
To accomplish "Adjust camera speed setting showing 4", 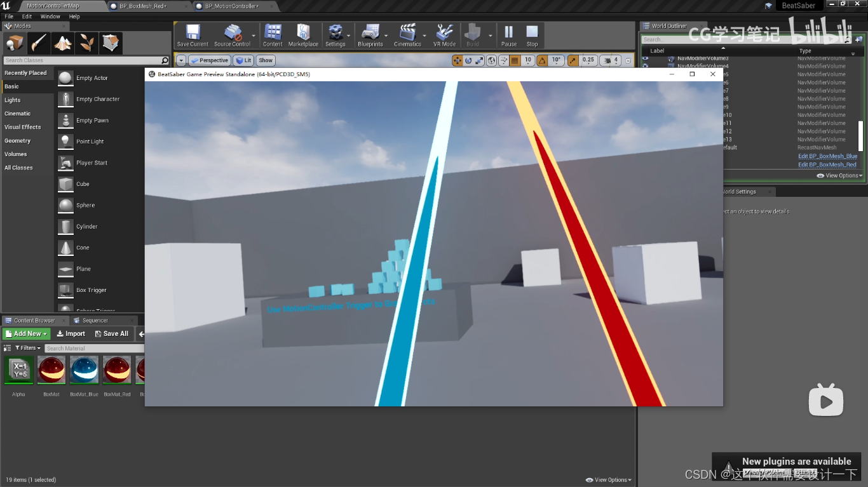I will (611, 60).
